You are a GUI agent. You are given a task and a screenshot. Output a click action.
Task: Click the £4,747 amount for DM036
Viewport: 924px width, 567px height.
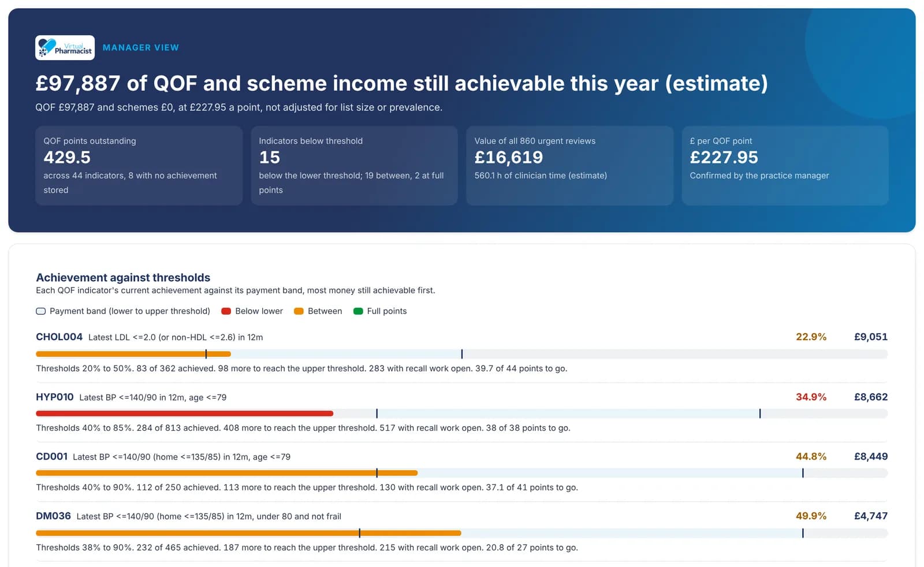[x=871, y=516]
